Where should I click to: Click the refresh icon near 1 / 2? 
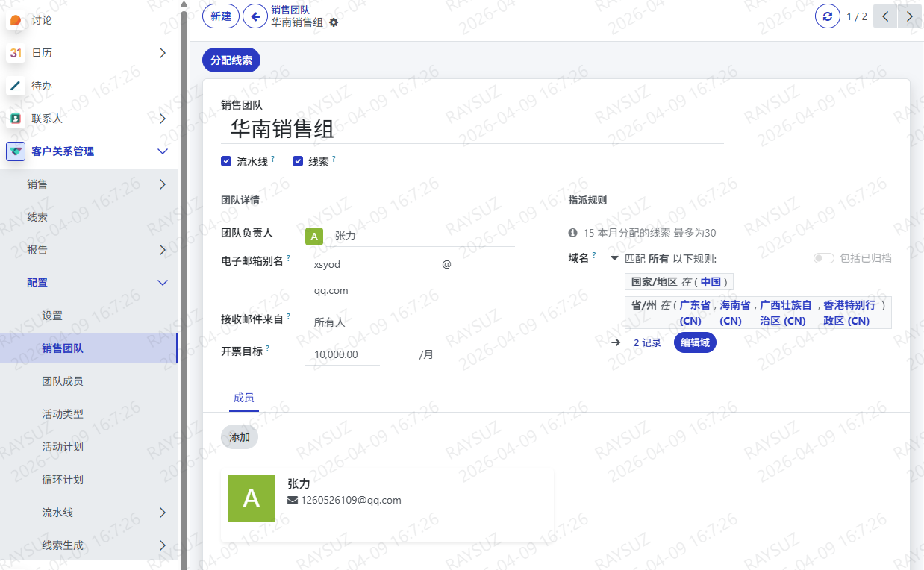pos(827,16)
